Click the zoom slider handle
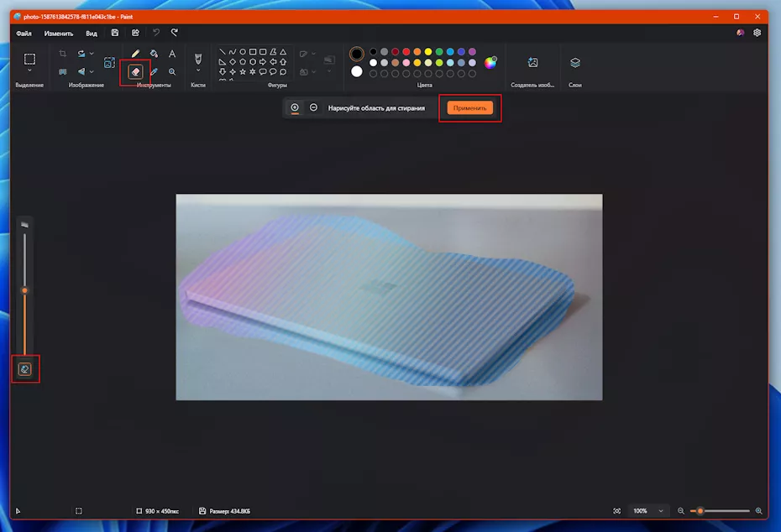The image size is (781, 532). (700, 511)
